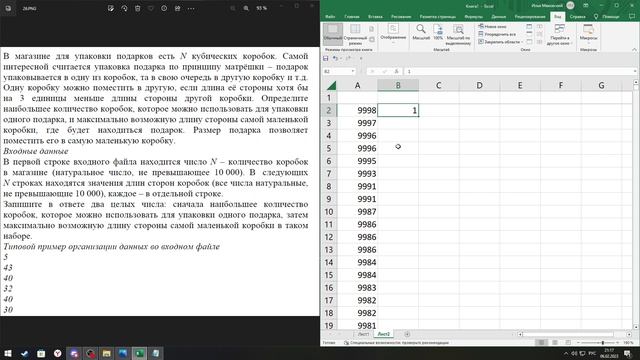The width and height of the screenshot is (640, 360).
Task: Select entire sheet with the corner triangle
Action: [331, 85]
